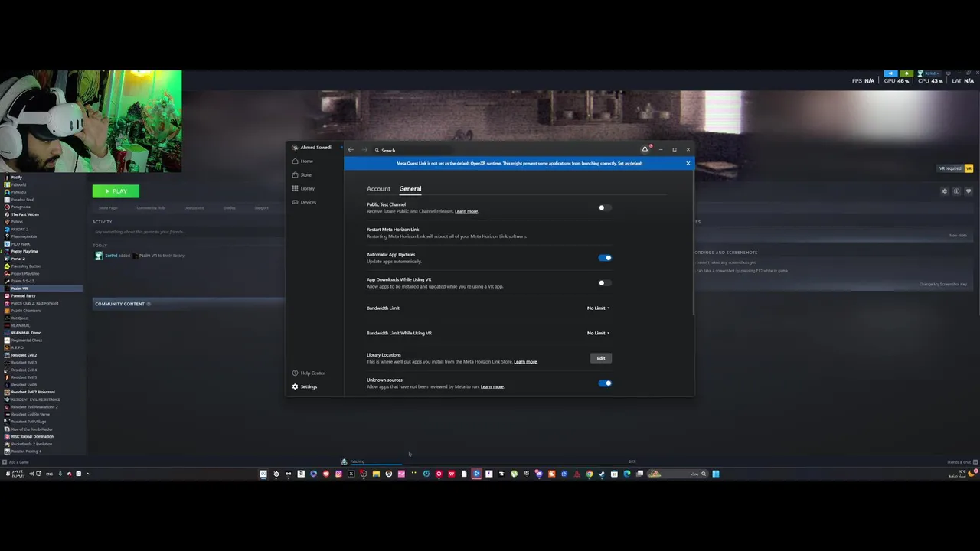Open the Discussions tab in Steam
Screen dimensions: 980x551
[194, 207]
